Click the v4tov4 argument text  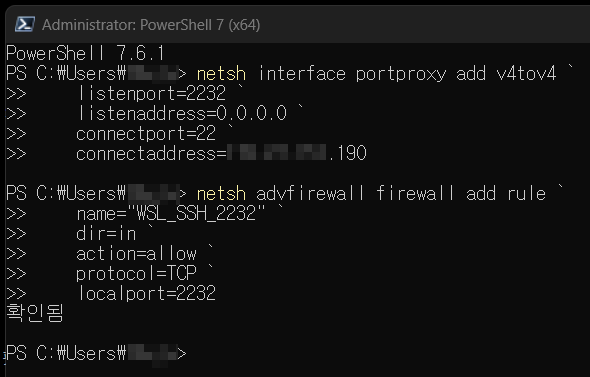point(526,73)
